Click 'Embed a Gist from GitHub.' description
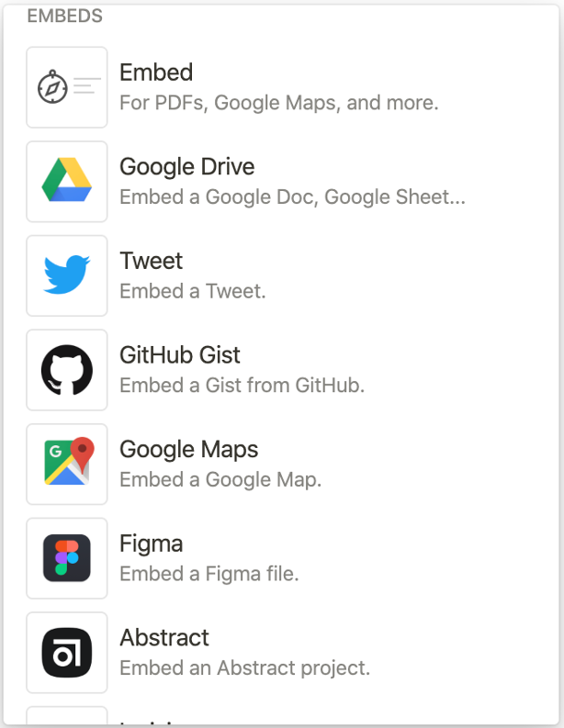Screen dimensions: 564x728 click(x=243, y=386)
